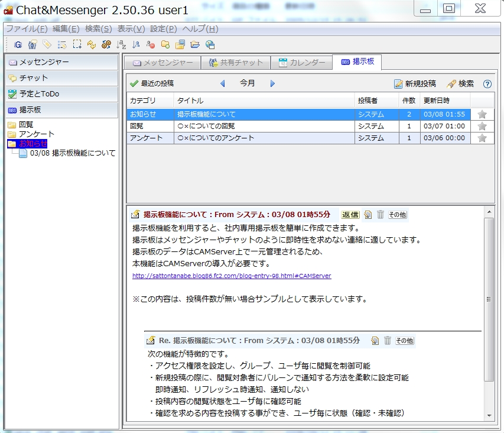
Task: Click the shared folder with monitor icon
Action: (180, 45)
